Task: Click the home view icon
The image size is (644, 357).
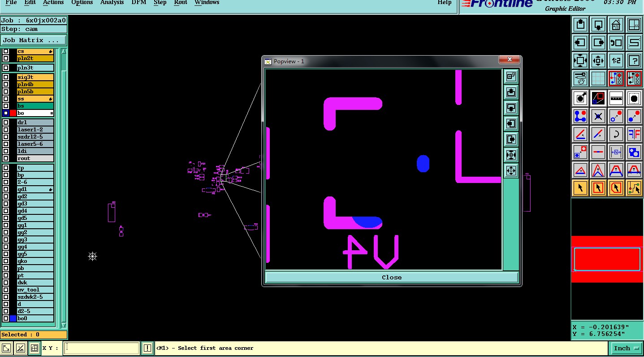Action: tap(616, 25)
